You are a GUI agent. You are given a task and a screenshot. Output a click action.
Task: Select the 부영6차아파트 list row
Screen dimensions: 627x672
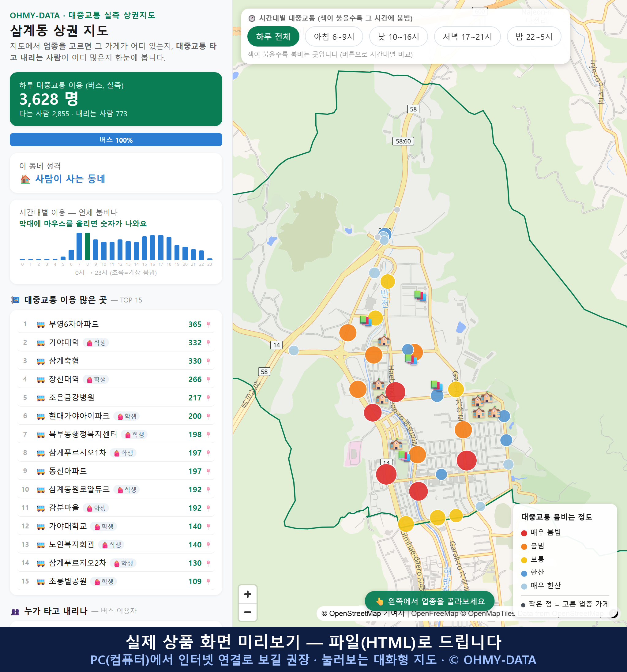116,324
